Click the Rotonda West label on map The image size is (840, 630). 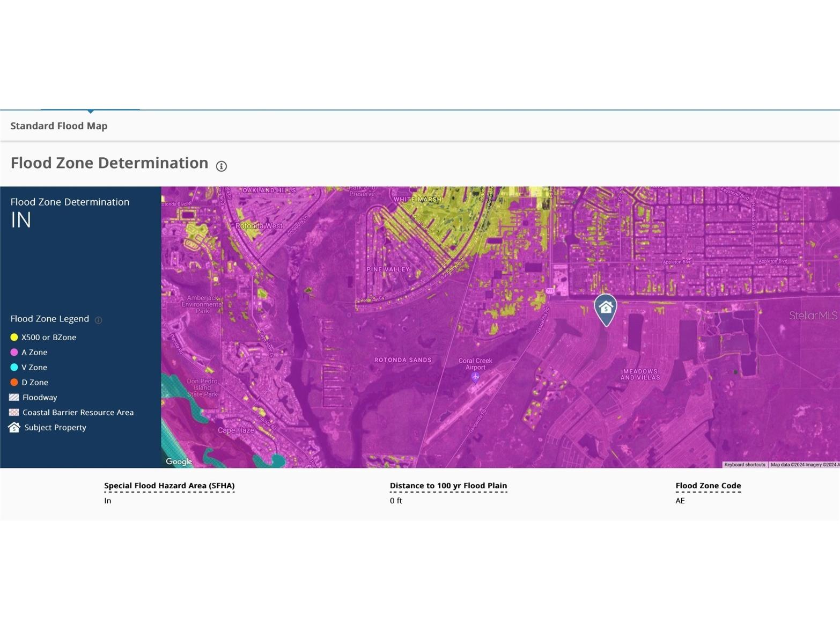(259, 226)
